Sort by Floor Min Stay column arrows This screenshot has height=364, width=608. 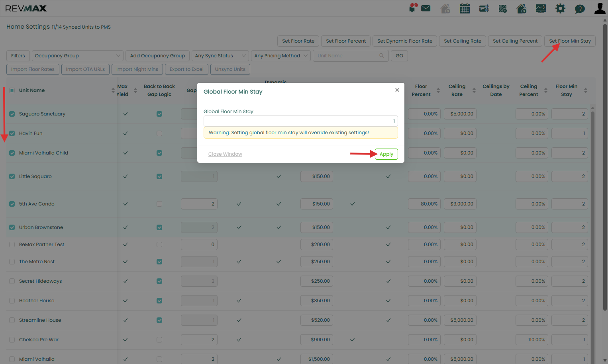point(585,90)
